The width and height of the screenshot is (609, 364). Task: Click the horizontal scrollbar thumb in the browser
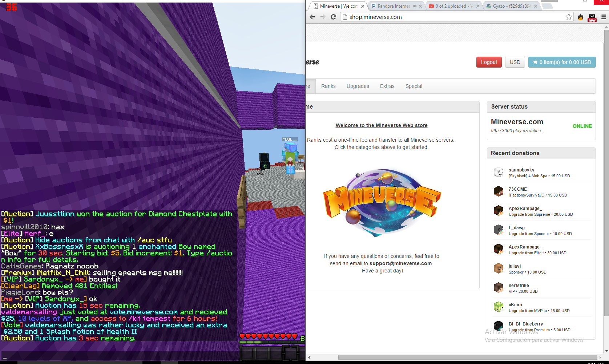(x=468, y=357)
